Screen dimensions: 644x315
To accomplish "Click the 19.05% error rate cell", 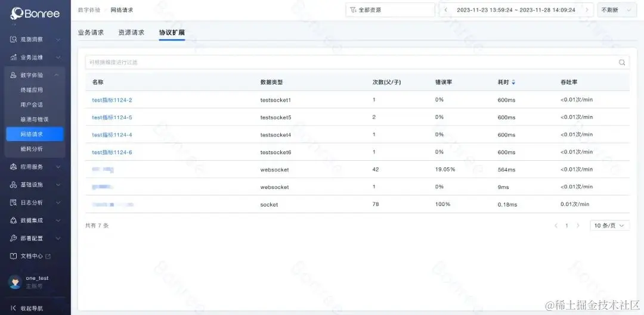I will [445, 169].
